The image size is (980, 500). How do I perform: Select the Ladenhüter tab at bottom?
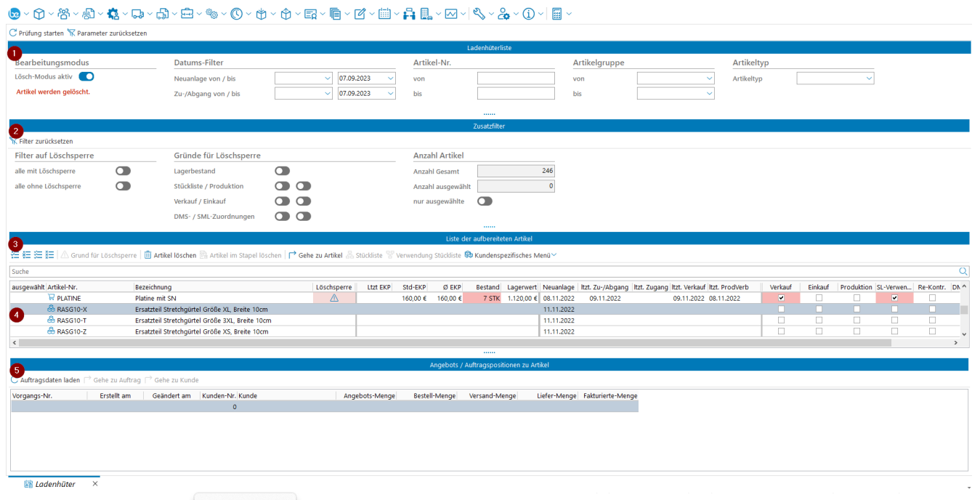[54, 484]
